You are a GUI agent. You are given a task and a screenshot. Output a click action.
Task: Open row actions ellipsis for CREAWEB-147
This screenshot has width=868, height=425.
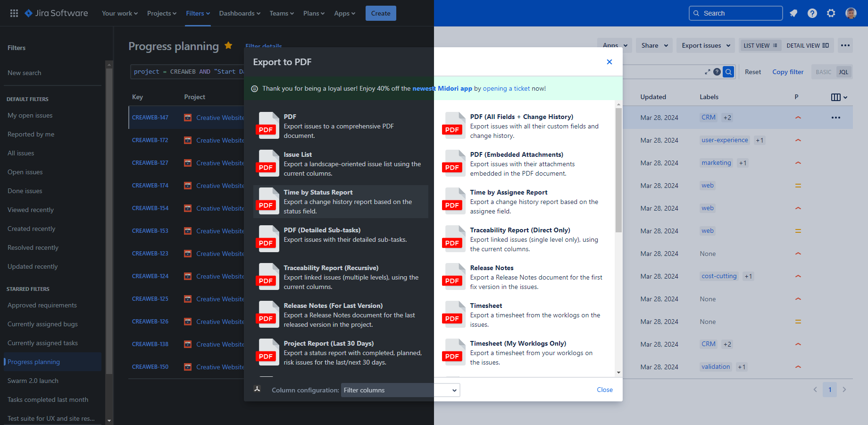(x=836, y=118)
